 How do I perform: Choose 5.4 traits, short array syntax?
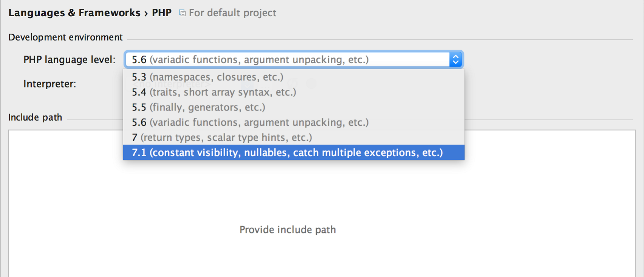coord(214,92)
